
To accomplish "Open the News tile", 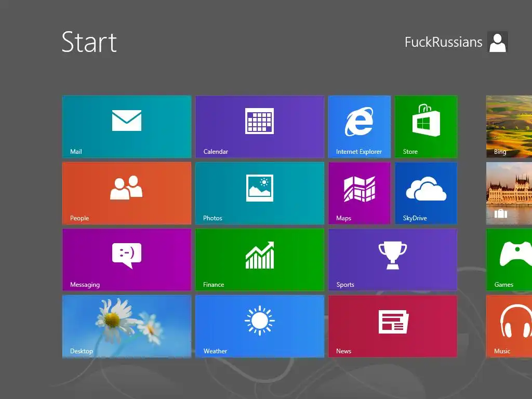I will tap(393, 326).
